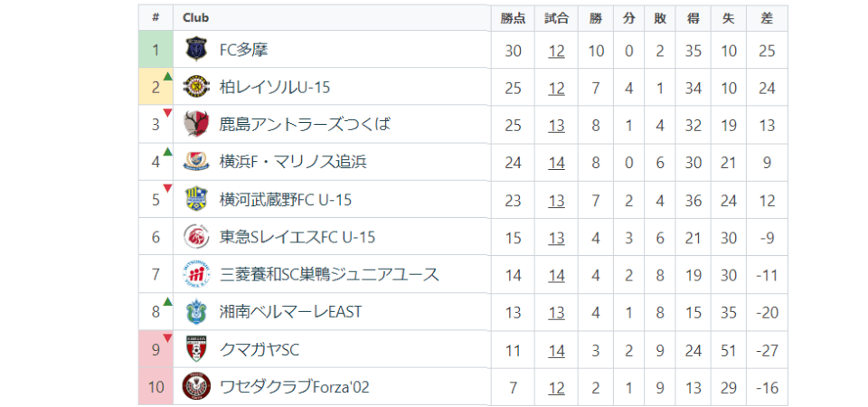This screenshot has height=407, width=868.
Task: Click the クマガヤSC club crest
Action: 196,349
